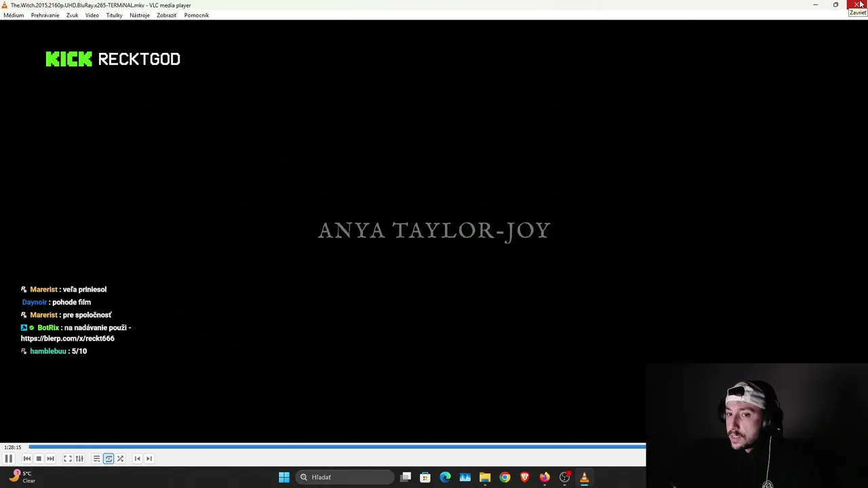Pause playback with the pause button
Image resolution: width=868 pixels, height=488 pixels.
click(9, 459)
